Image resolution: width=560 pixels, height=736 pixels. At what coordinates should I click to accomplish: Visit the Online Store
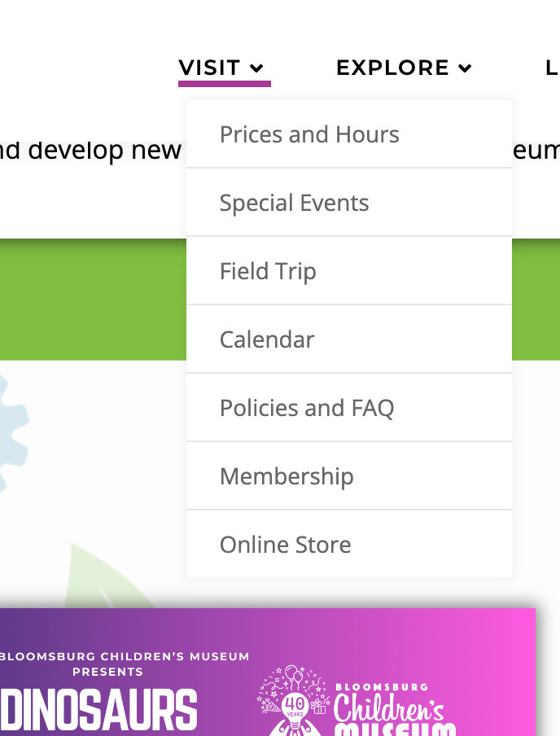(x=285, y=545)
